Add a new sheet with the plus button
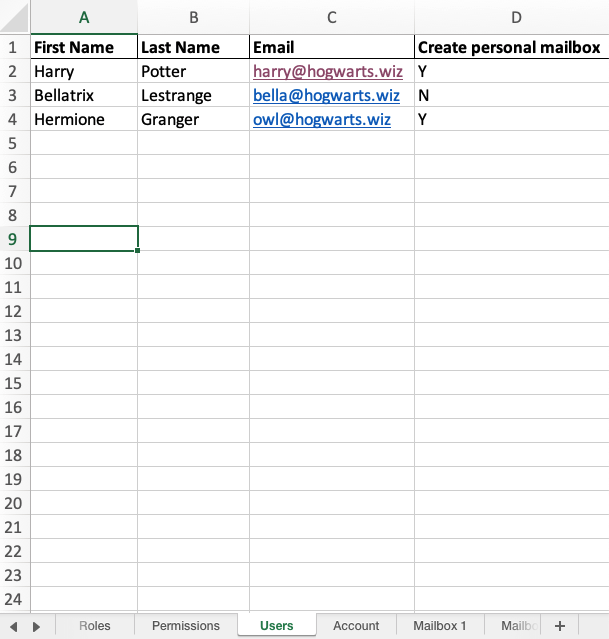The width and height of the screenshot is (609, 639). tap(559, 626)
